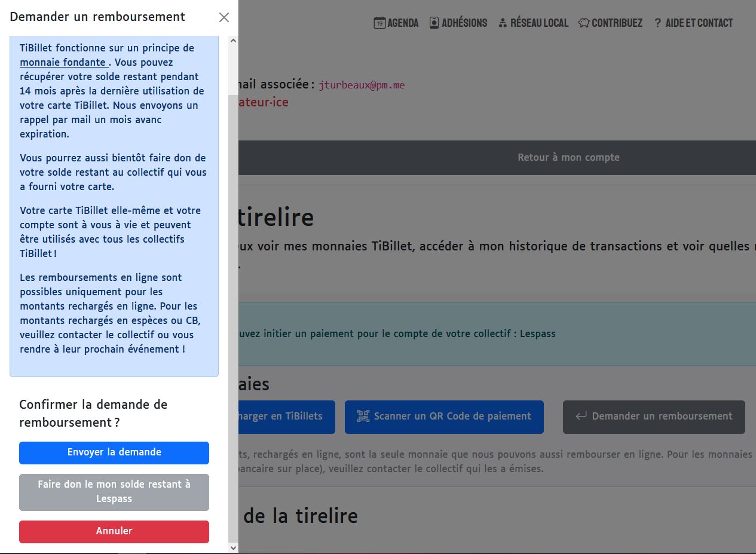Follow the monnaie fondante link

(63, 62)
